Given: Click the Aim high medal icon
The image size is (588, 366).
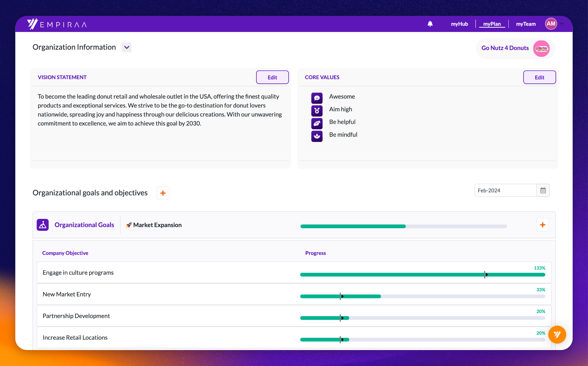Looking at the screenshot, I should 317,111.
